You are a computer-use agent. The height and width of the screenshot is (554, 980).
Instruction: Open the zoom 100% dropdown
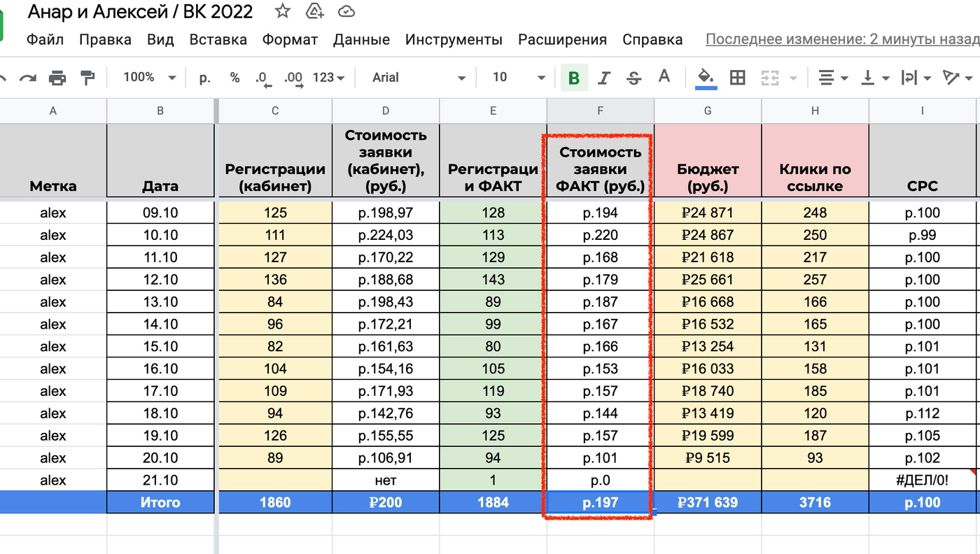click(x=148, y=78)
